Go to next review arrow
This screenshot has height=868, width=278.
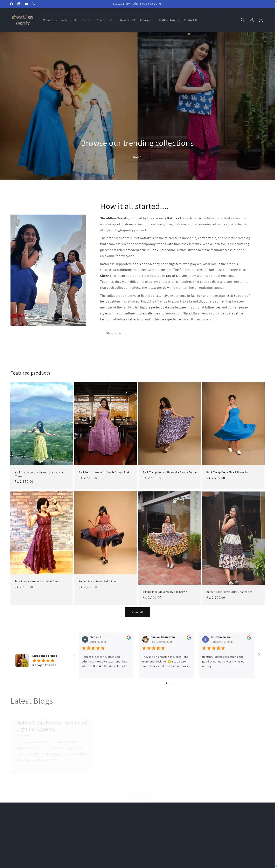point(259,655)
